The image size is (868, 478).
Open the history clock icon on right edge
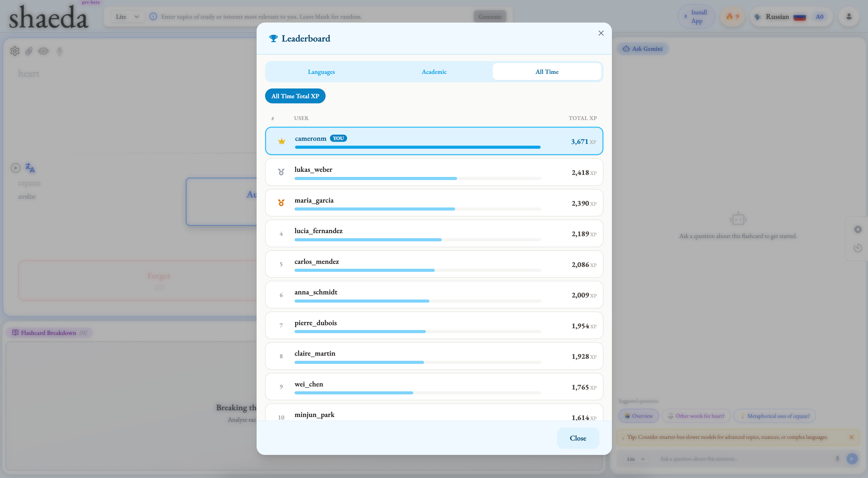coord(858,248)
